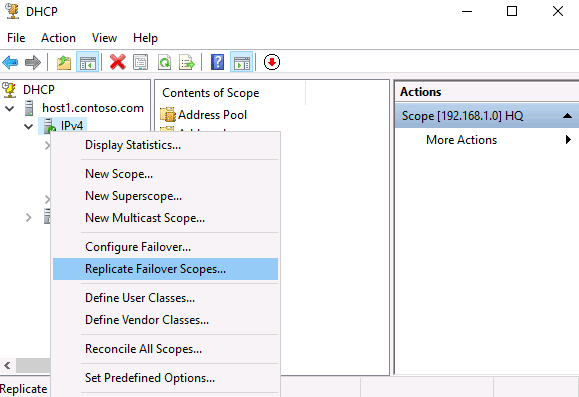Toggle the Show/Hide Console Tree icon
The height and width of the screenshot is (397, 579).
point(88,62)
